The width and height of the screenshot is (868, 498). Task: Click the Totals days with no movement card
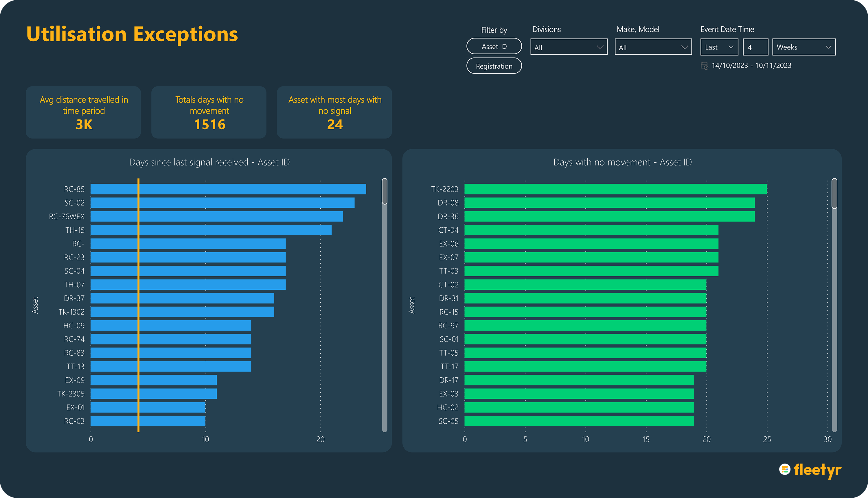209,112
